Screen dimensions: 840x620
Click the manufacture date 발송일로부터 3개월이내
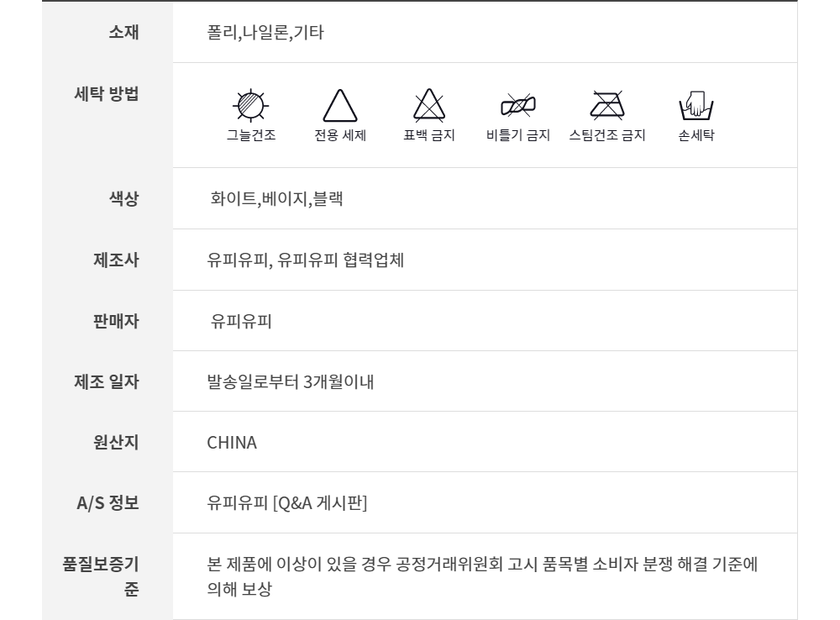point(290,382)
